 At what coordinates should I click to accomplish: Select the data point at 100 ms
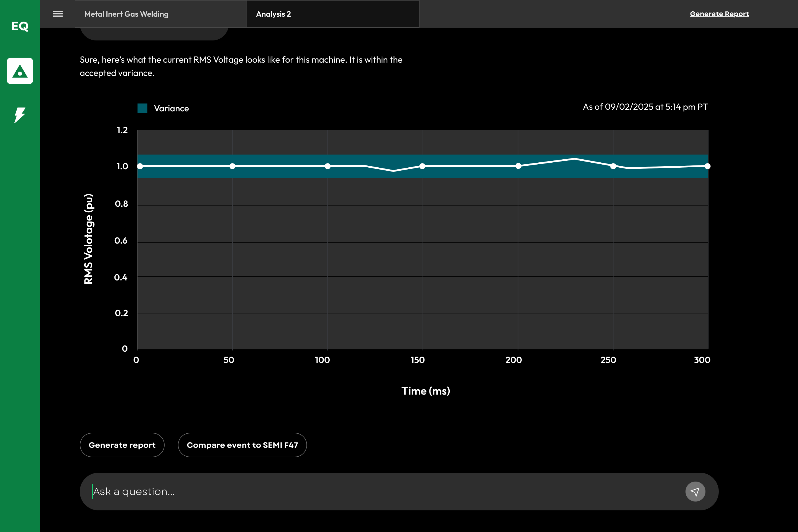click(x=328, y=166)
